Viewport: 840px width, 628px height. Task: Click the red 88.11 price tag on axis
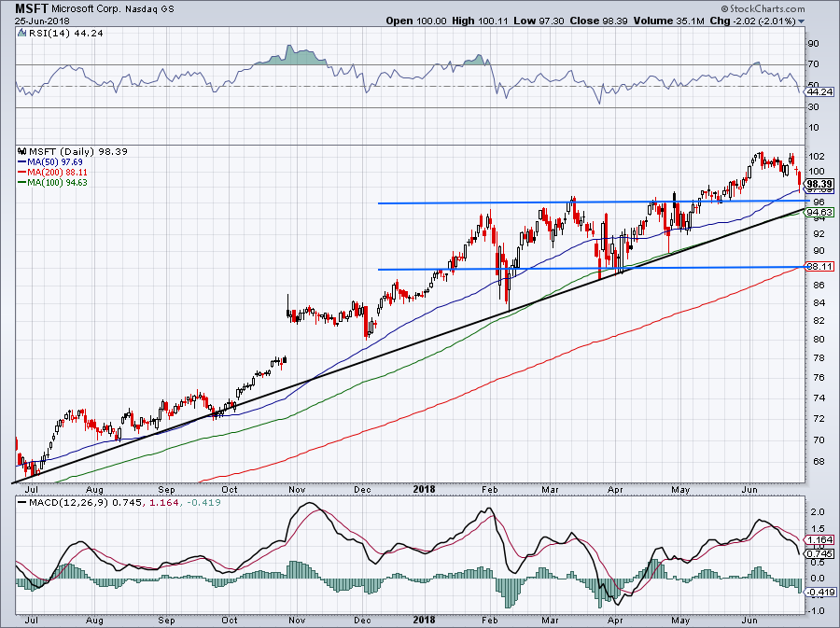(x=820, y=267)
